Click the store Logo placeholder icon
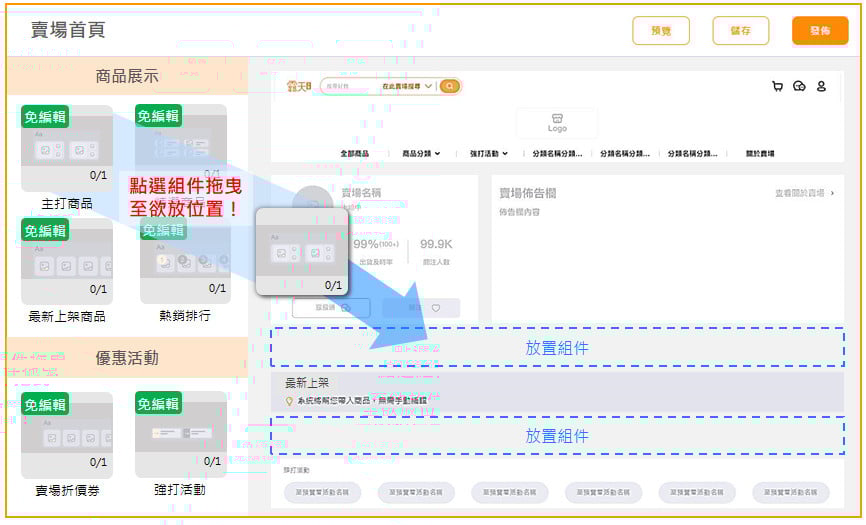The height and width of the screenshot is (525, 866). [x=557, y=123]
